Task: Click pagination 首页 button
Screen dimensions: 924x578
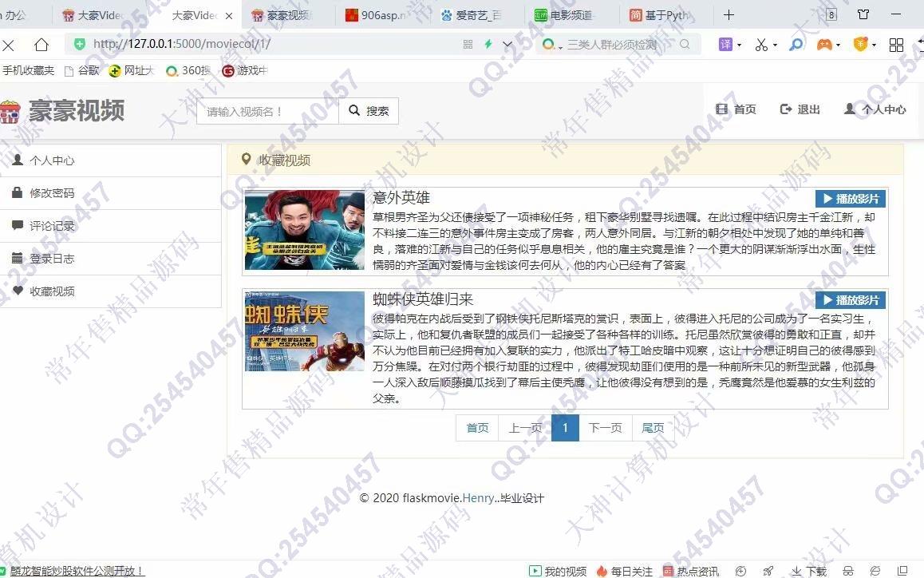Action: [477, 428]
